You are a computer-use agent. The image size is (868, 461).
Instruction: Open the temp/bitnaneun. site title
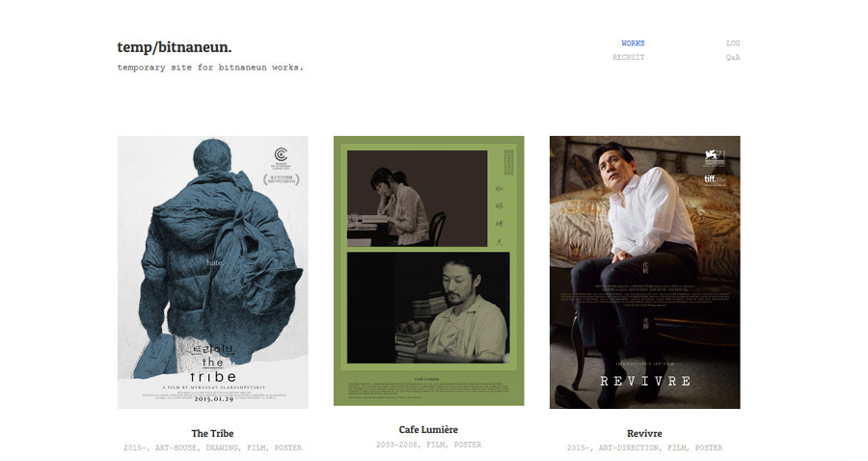pos(175,47)
